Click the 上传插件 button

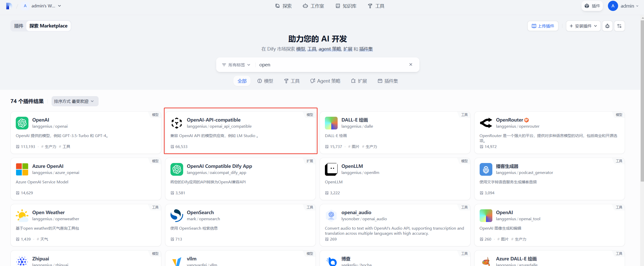tap(543, 26)
